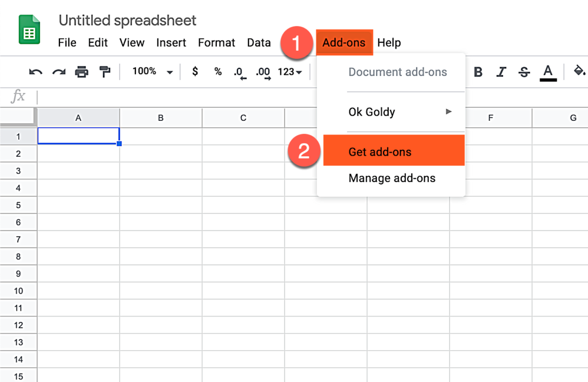Print the spreadsheet
Viewport: 588px width, 382px height.
click(82, 71)
